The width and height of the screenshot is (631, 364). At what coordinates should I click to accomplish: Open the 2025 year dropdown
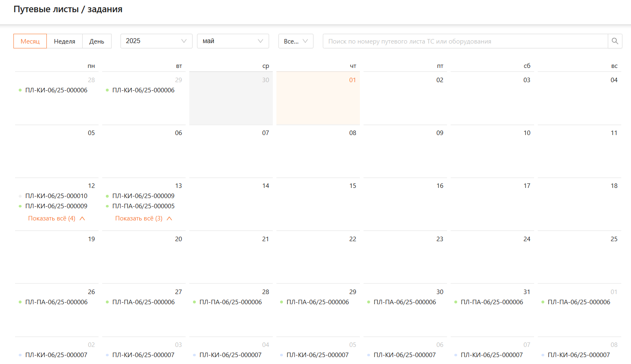[156, 41]
